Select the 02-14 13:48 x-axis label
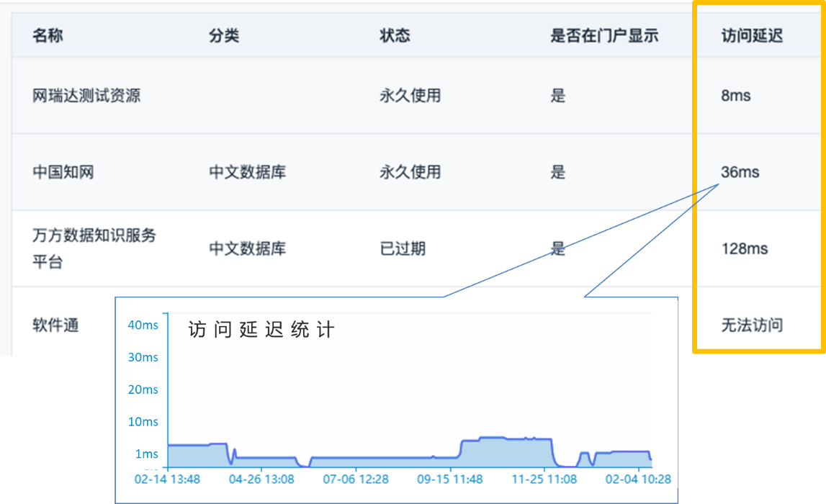 167,479
